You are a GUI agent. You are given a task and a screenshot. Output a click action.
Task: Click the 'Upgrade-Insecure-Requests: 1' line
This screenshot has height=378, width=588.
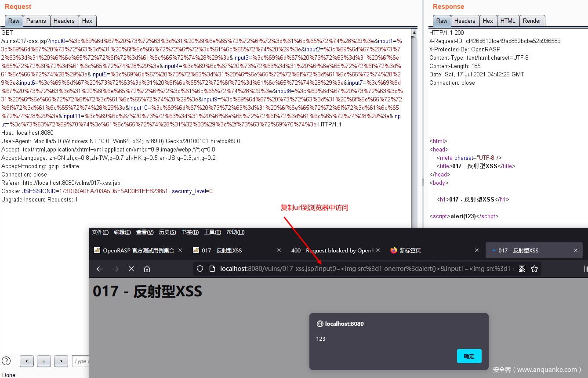click(x=40, y=200)
